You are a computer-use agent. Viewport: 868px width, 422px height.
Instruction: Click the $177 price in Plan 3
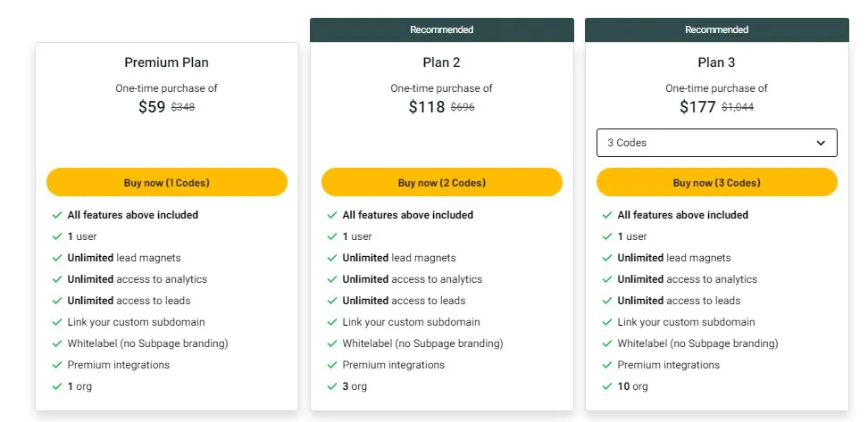click(697, 107)
